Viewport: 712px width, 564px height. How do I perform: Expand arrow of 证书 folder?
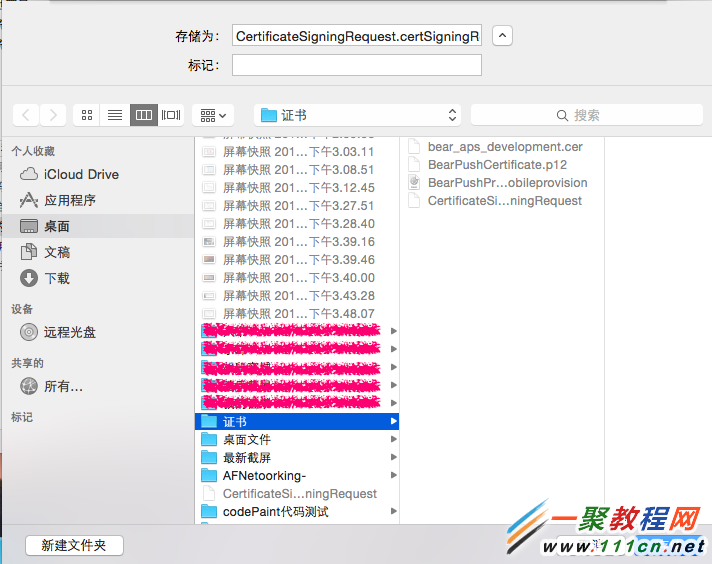tap(394, 421)
